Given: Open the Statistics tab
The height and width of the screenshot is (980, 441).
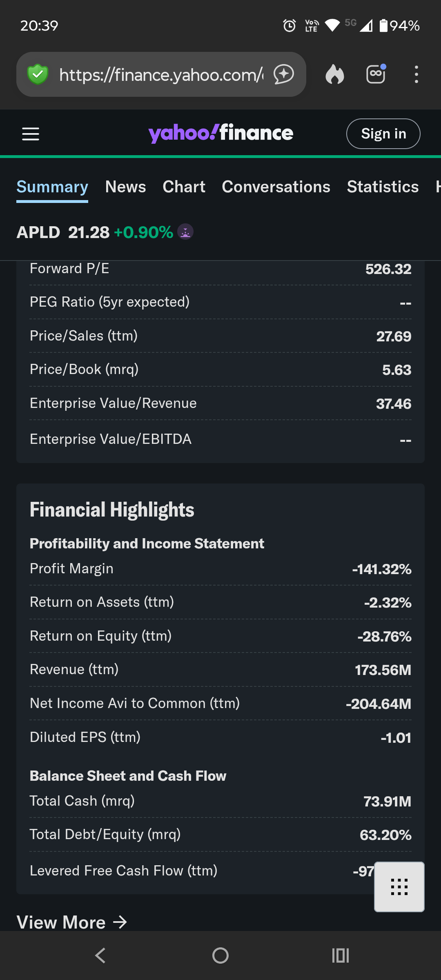Looking at the screenshot, I should coord(383,187).
